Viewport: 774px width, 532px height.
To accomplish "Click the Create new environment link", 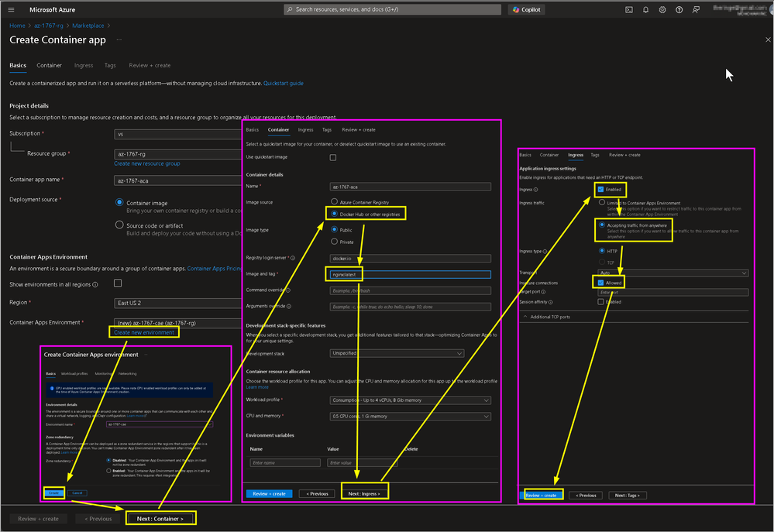I will (144, 332).
